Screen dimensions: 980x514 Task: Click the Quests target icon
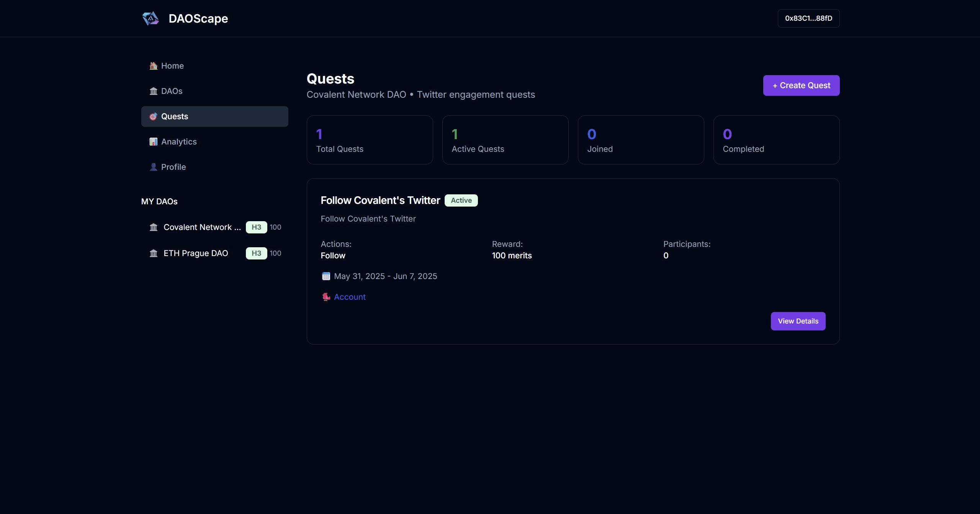153,117
